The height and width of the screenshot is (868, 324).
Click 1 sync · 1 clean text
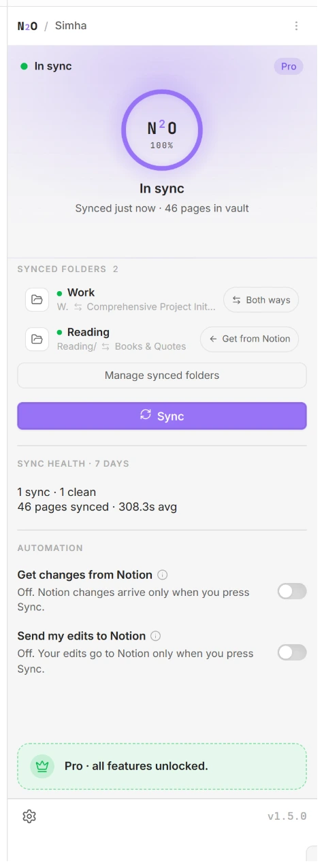point(56,492)
